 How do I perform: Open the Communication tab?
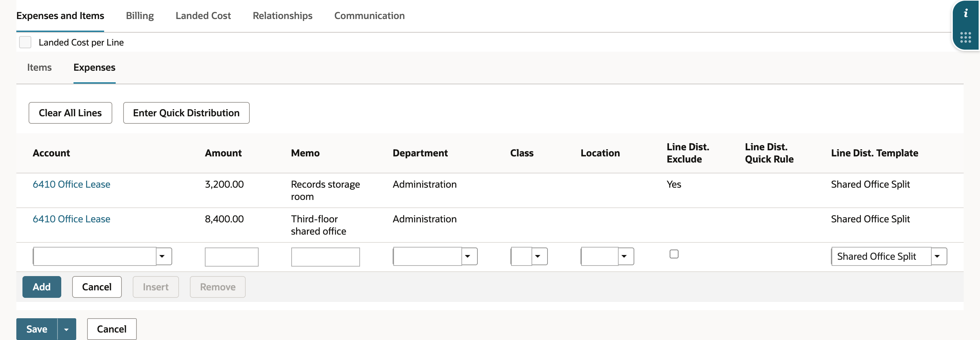[369, 16]
